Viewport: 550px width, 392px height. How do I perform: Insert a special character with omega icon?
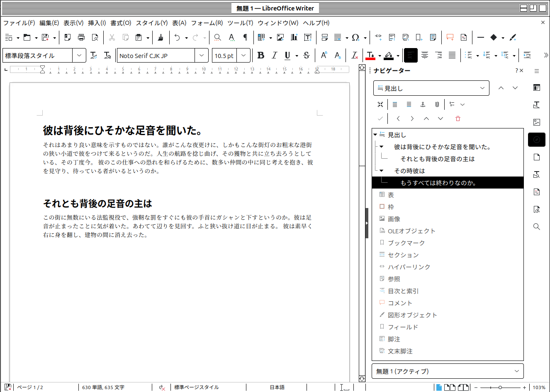[355, 37]
